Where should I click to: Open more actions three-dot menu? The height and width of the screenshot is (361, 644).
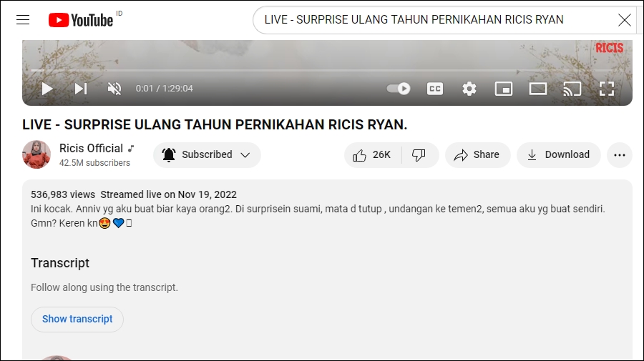pos(620,154)
